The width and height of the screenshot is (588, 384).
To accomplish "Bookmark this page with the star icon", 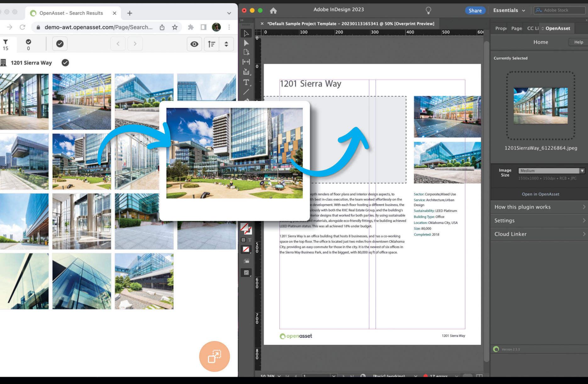I will pyautogui.click(x=175, y=27).
